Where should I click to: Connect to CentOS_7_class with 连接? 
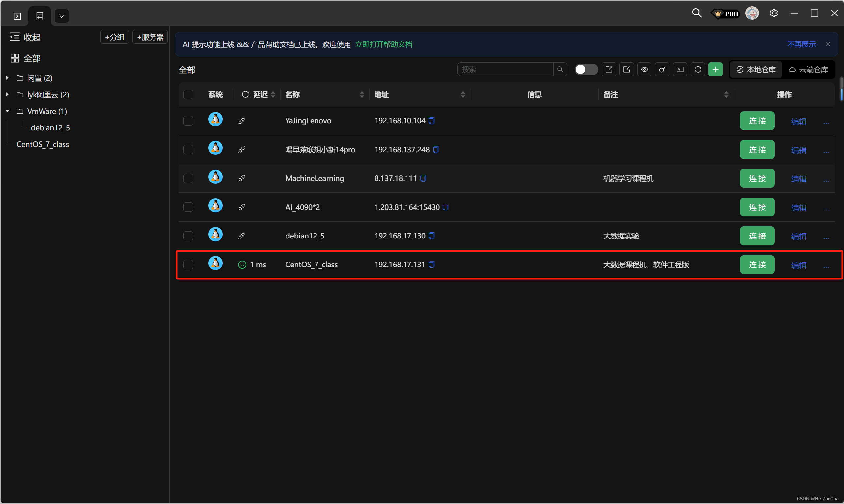click(757, 265)
